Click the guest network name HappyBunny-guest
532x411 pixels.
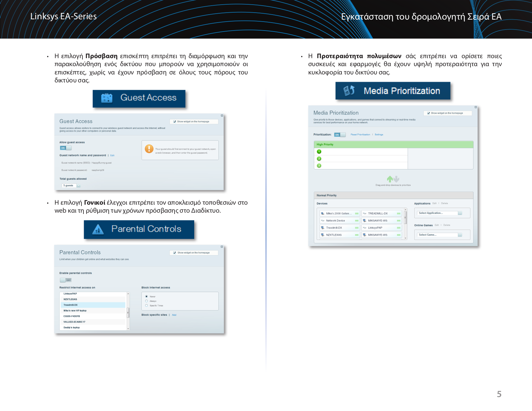[x=101, y=163]
